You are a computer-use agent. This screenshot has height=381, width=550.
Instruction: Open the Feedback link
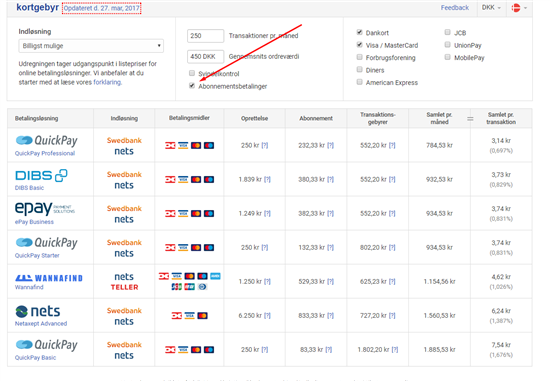click(455, 7)
